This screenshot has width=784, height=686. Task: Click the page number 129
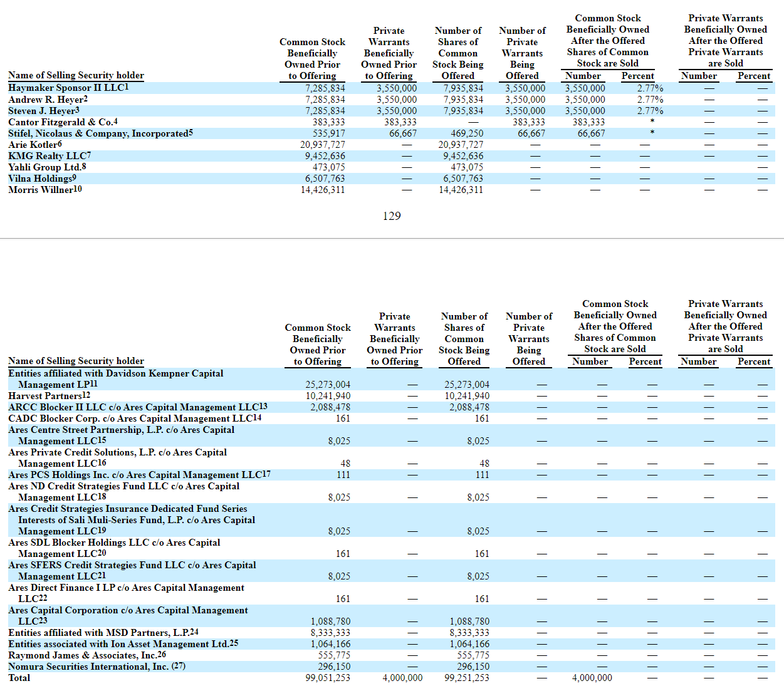[x=392, y=216]
